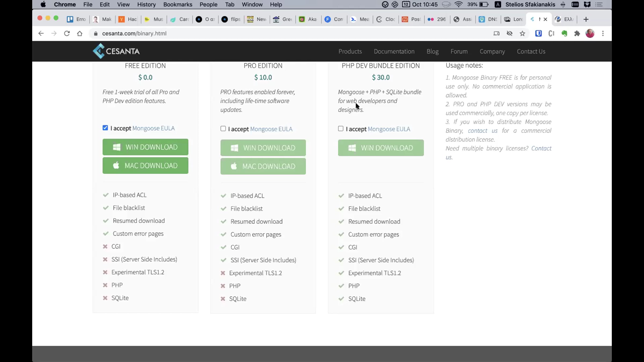Check the Pro Edition EULA checkbox
The image size is (644, 362).
point(223,129)
